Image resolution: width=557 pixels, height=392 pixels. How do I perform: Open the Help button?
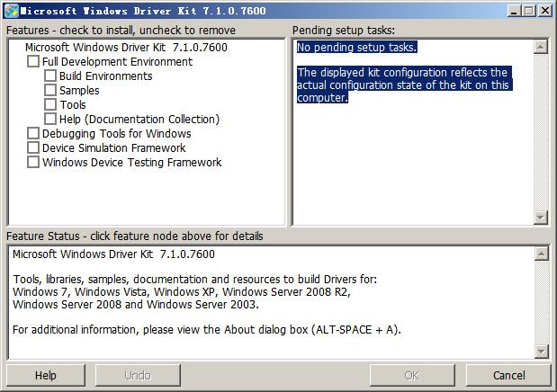point(46,375)
